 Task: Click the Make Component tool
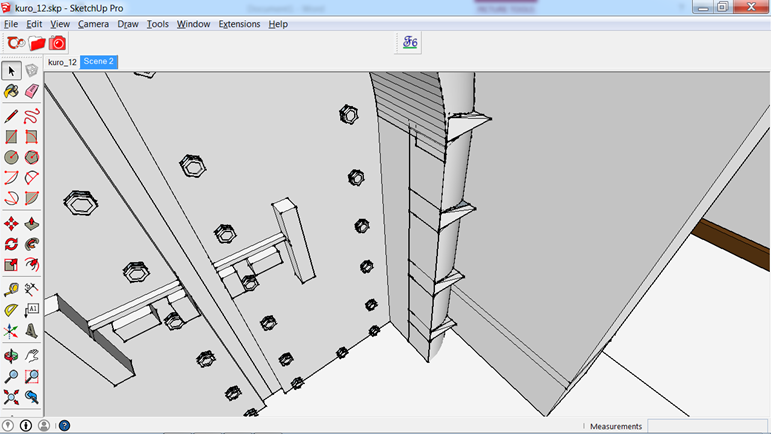31,71
